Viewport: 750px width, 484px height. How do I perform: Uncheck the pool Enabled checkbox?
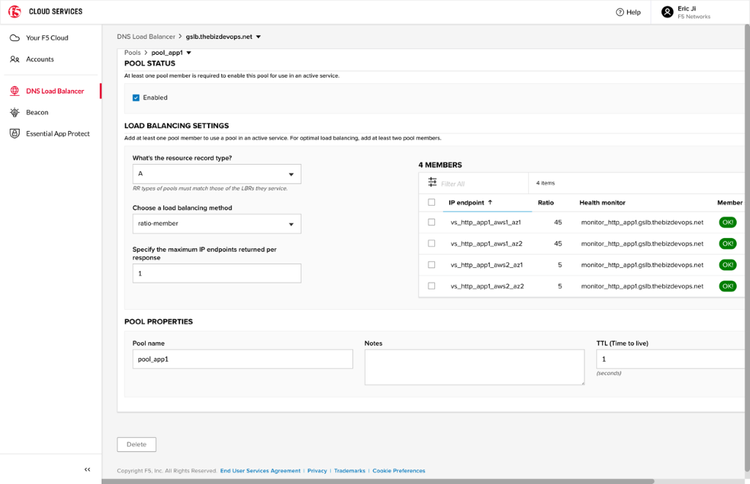coord(136,98)
